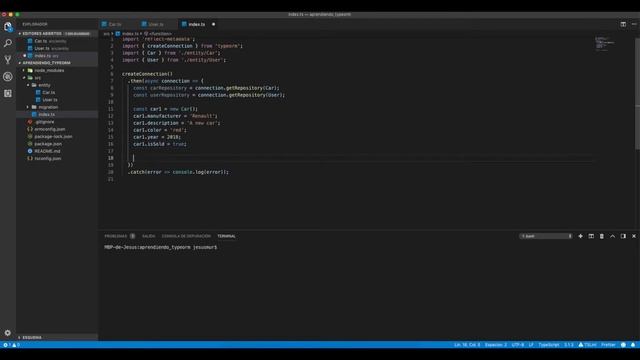
Task: Click the Prettier status bar item
Action: (608, 345)
